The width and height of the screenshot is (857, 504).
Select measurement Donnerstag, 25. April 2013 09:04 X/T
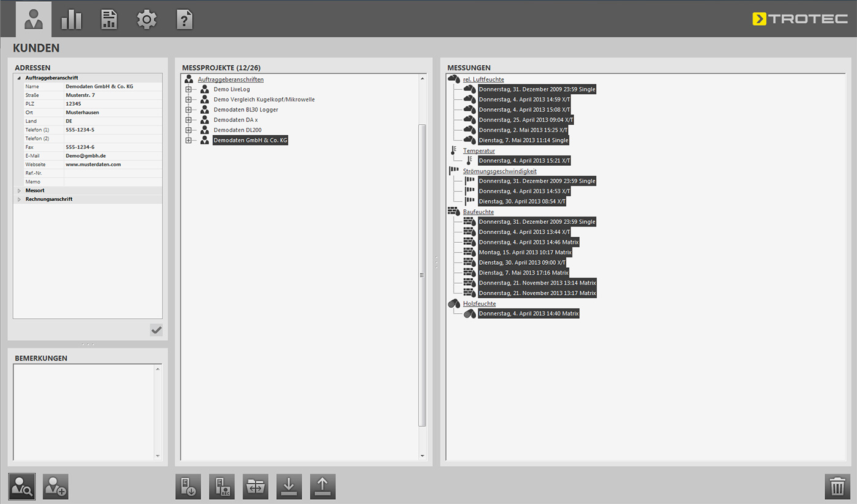click(x=526, y=120)
